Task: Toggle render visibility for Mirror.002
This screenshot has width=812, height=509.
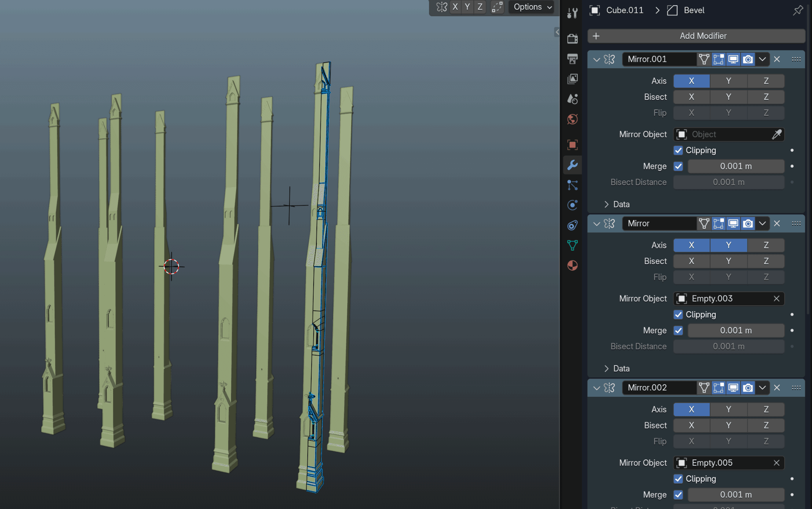Action: click(x=748, y=388)
